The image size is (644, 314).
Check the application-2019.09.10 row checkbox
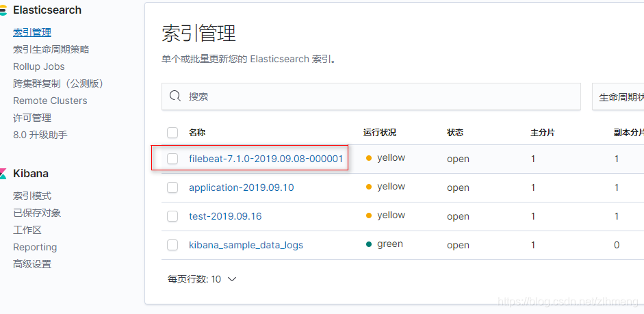(172, 187)
